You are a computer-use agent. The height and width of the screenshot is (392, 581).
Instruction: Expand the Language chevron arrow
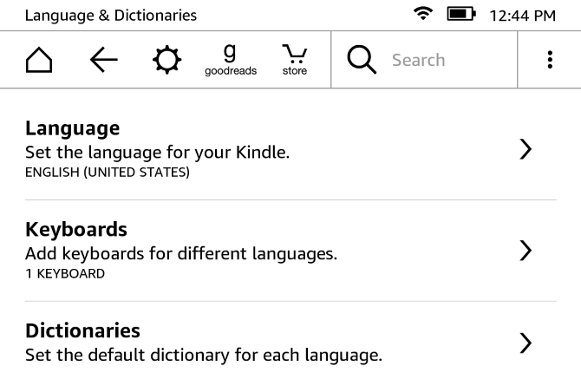click(x=525, y=149)
